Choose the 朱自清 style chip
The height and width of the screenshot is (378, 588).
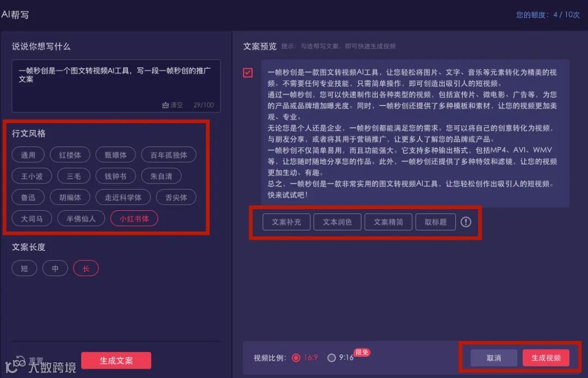(161, 176)
